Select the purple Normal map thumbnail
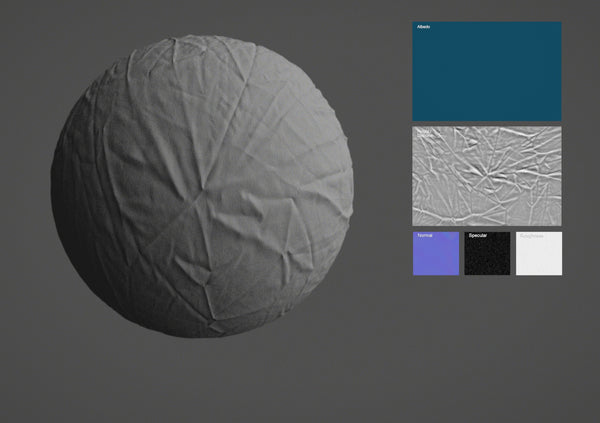This screenshot has width=600, height=423. click(436, 258)
